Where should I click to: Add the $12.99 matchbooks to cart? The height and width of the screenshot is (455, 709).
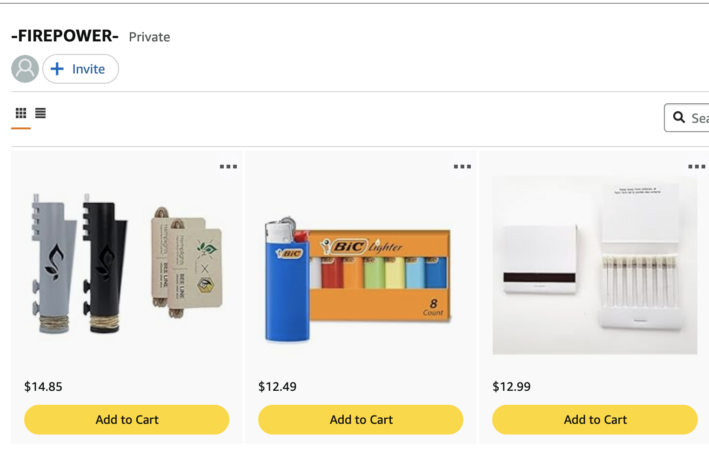tap(595, 420)
